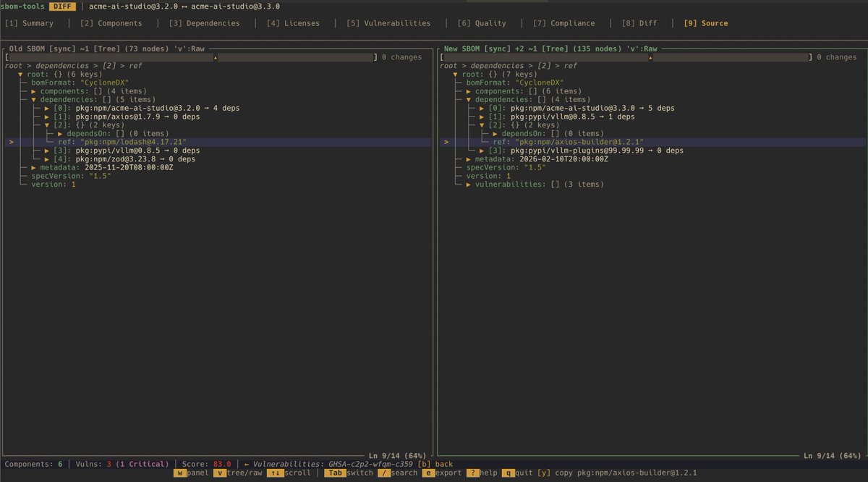Image resolution: width=868 pixels, height=482 pixels.
Task: Go to the [4] Licenses tab
Action: pos(293,23)
